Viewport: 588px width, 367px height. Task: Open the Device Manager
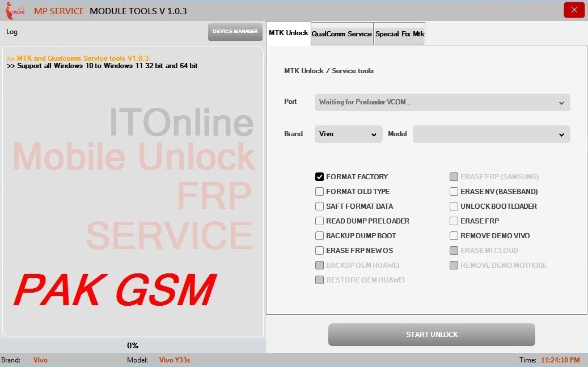235,32
